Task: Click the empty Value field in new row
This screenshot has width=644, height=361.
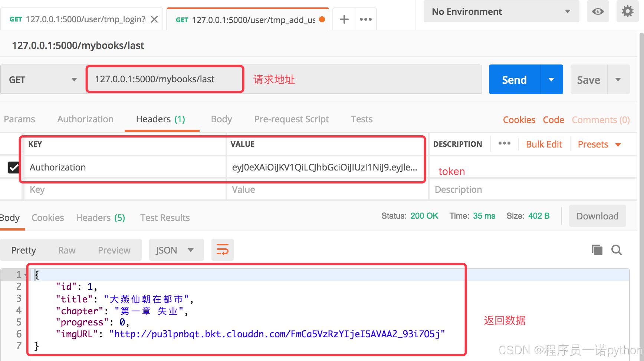Action: pos(327,190)
